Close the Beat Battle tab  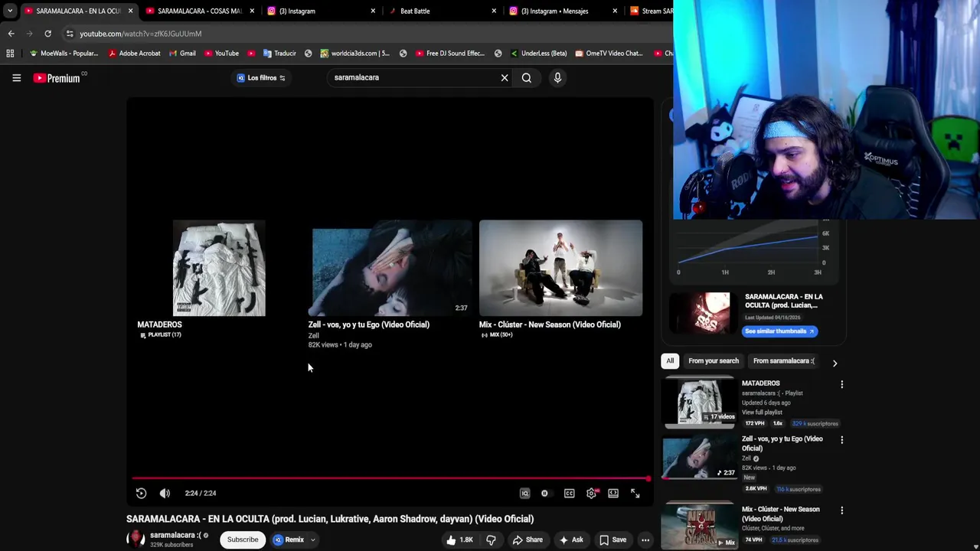[494, 11]
